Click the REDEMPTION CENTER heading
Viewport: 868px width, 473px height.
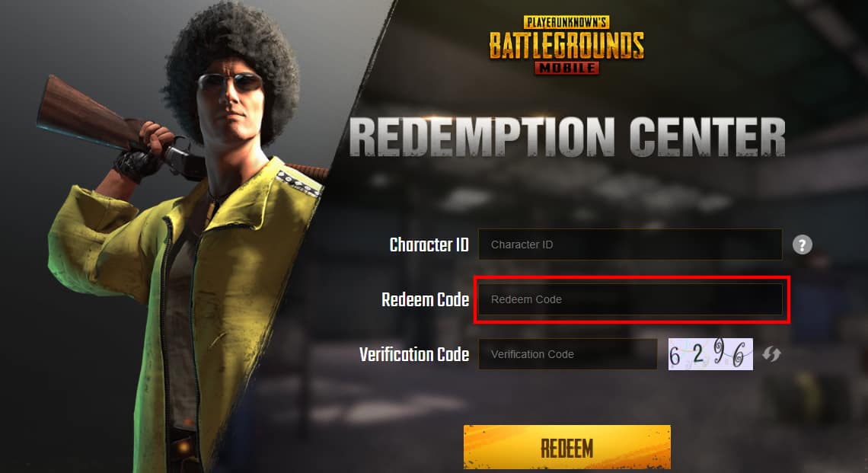tap(566, 137)
